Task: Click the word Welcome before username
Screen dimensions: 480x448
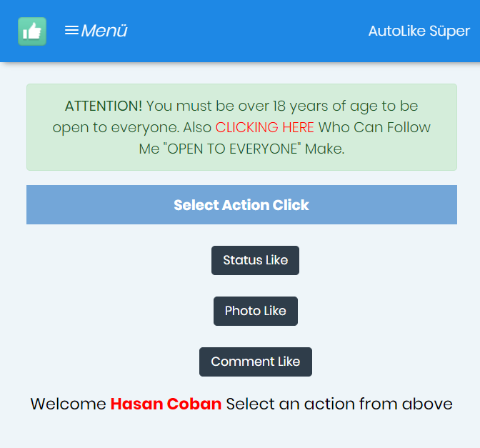Action: [x=69, y=404]
